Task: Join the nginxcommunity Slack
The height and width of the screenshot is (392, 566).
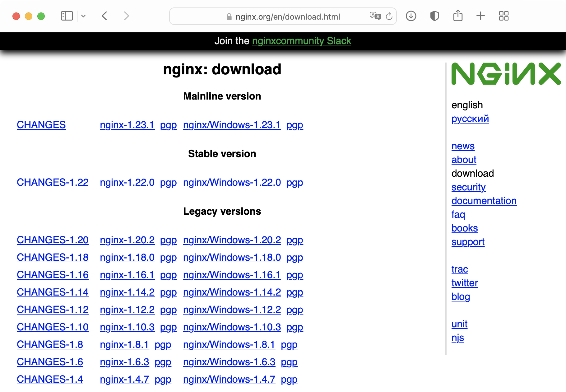Action: (x=301, y=41)
